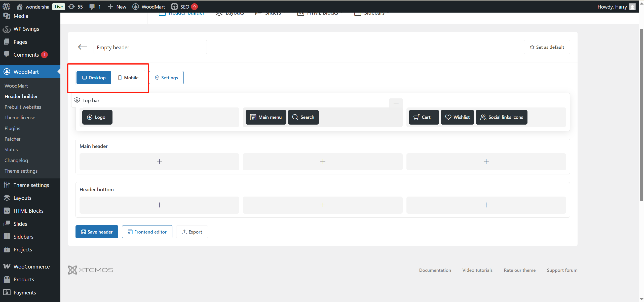Enable Set as default for this header
Screen dimensions: 644x302
(x=547, y=47)
